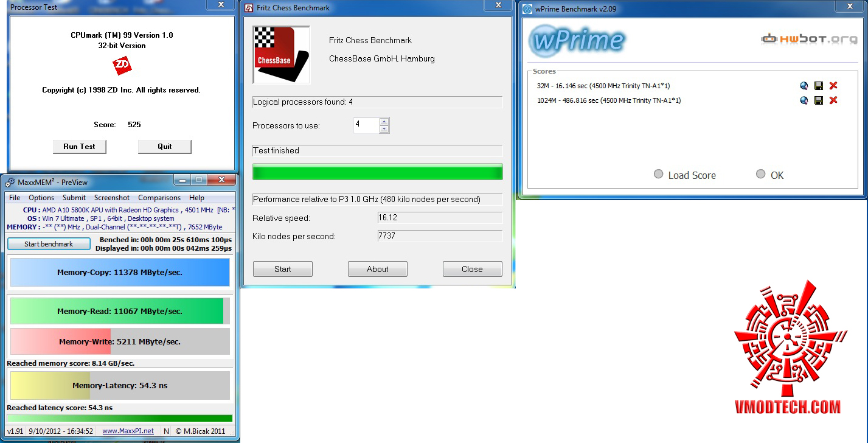
Task: Open the Comparisons menu in MaxxMEM
Action: (159, 198)
